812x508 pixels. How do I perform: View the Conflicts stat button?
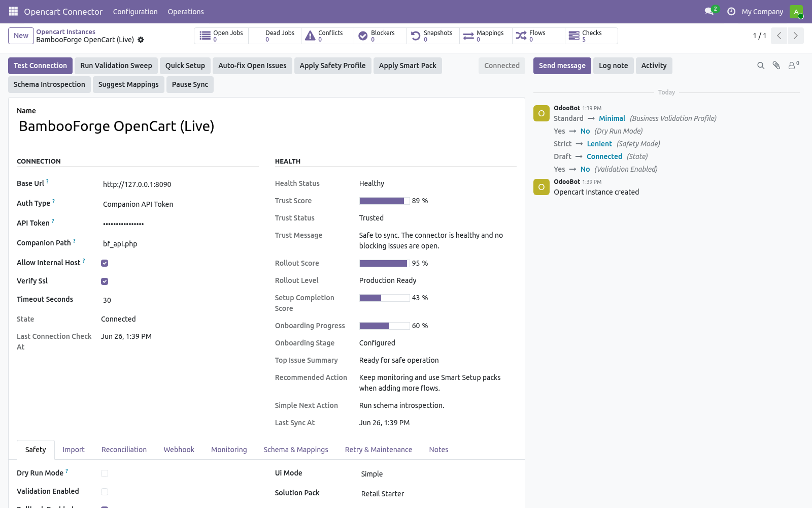327,36
